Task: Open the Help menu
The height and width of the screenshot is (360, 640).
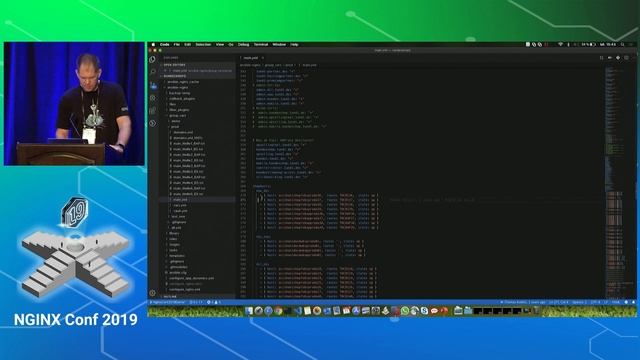Action: pos(294,44)
